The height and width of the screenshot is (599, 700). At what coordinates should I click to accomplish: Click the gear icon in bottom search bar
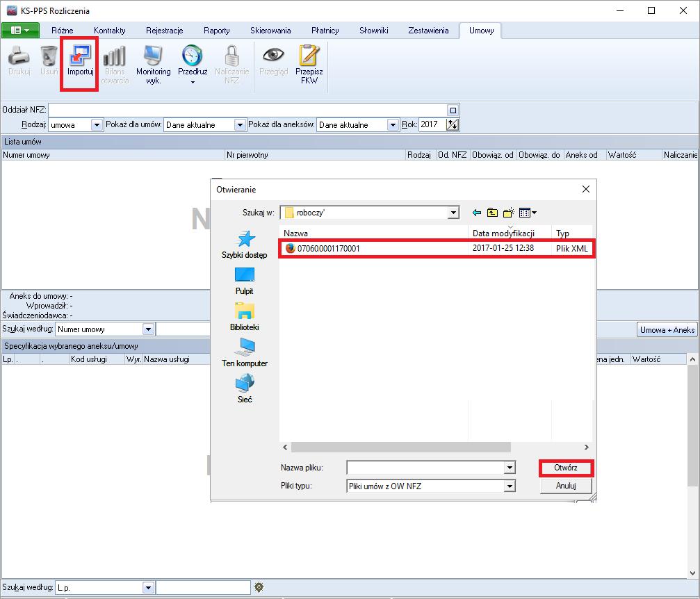[259, 587]
